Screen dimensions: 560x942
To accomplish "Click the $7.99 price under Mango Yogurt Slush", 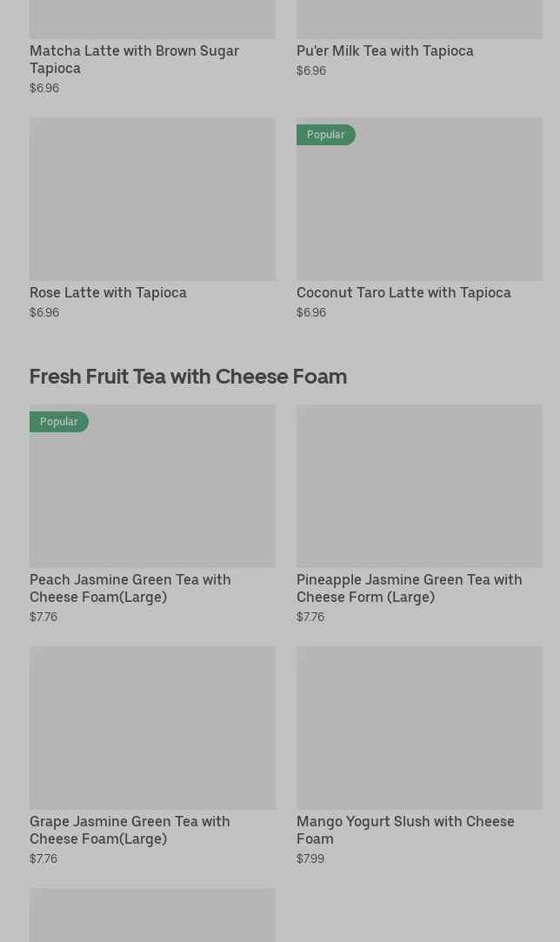I will pyautogui.click(x=310, y=858).
